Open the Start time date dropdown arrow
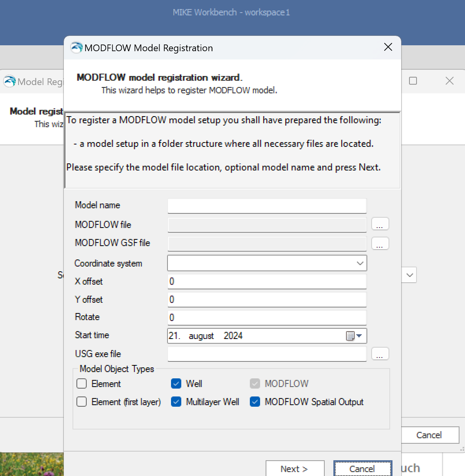 point(359,336)
